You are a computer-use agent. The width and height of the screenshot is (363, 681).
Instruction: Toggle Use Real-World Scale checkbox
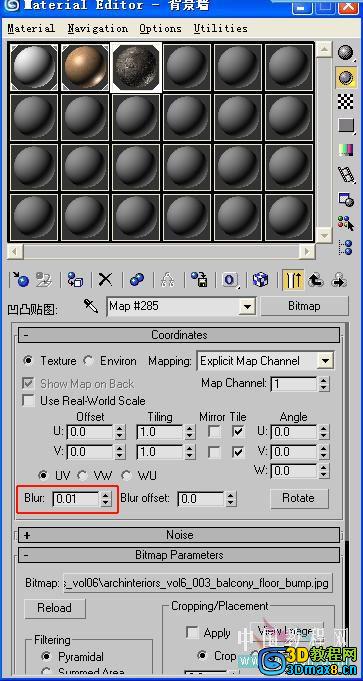28,400
